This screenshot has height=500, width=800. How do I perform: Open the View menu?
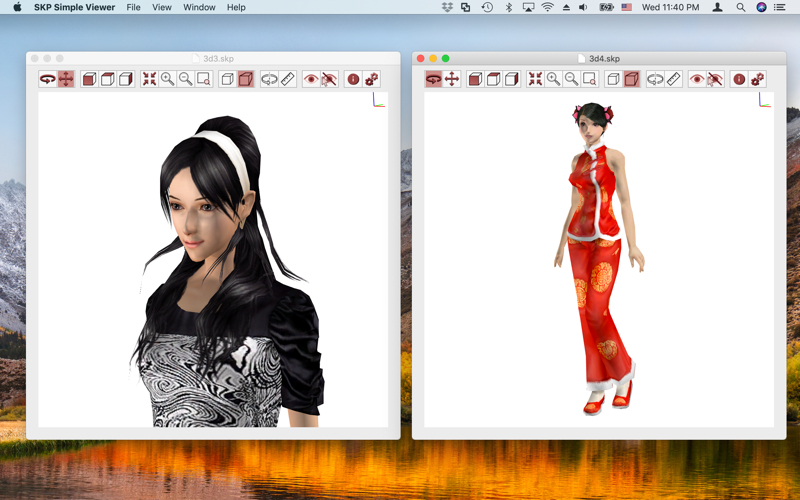click(x=162, y=7)
